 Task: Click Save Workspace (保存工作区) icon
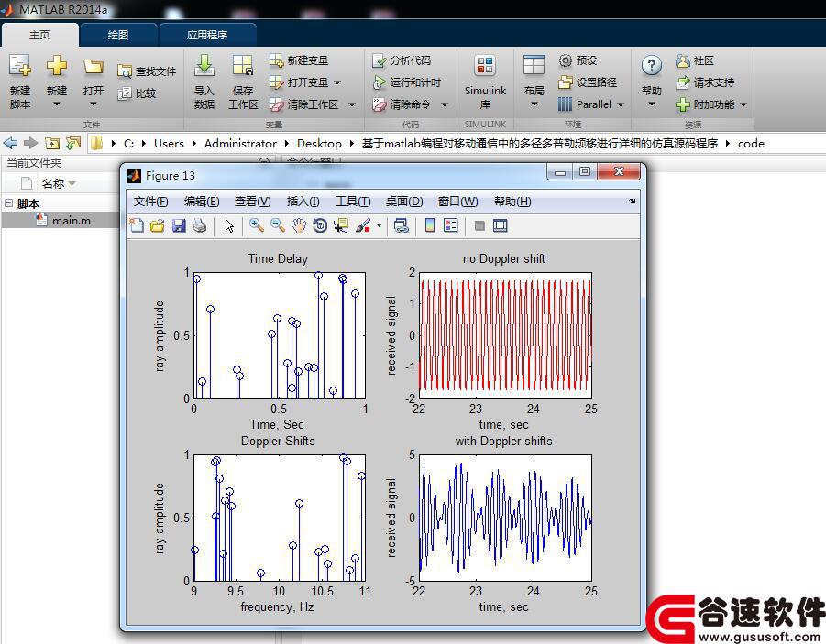click(x=243, y=66)
